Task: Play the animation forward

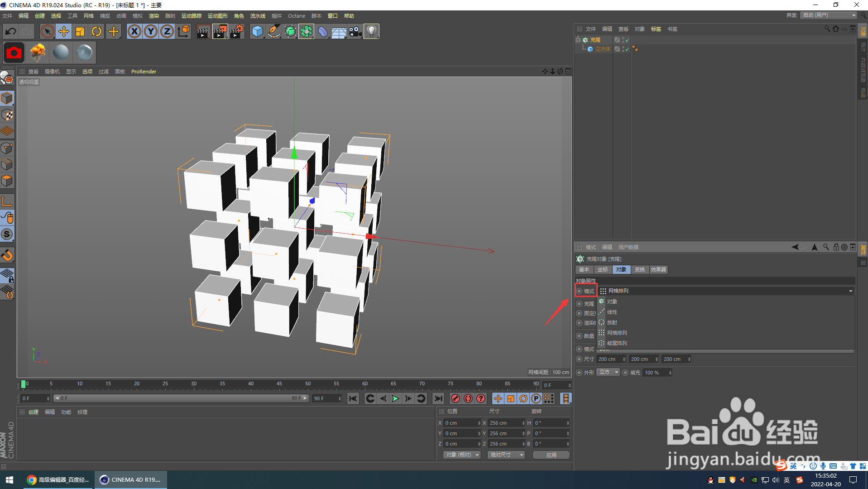Action: click(395, 398)
